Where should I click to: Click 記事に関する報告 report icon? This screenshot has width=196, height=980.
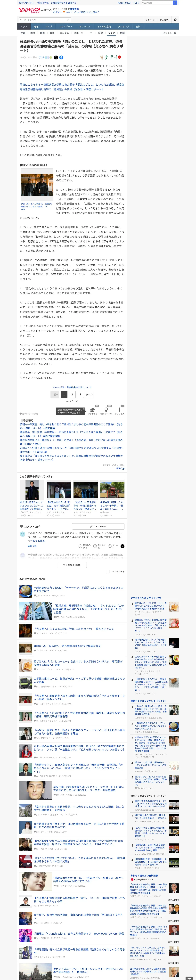29,414
